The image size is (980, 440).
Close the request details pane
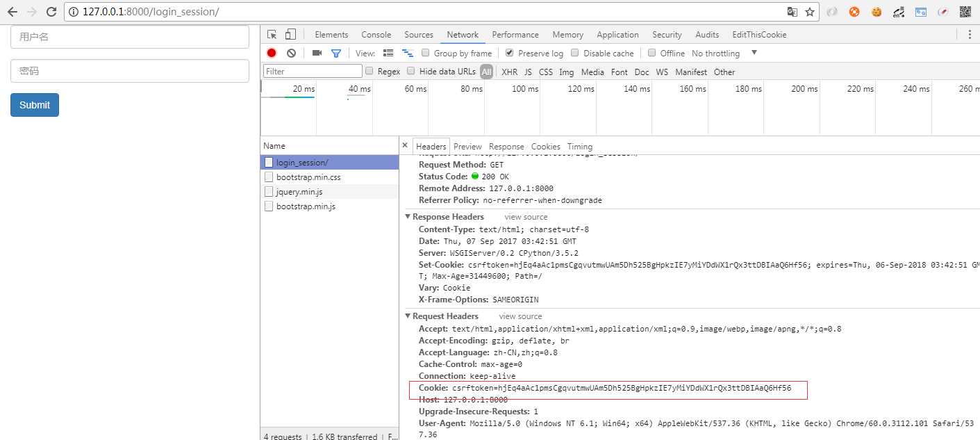(x=405, y=145)
